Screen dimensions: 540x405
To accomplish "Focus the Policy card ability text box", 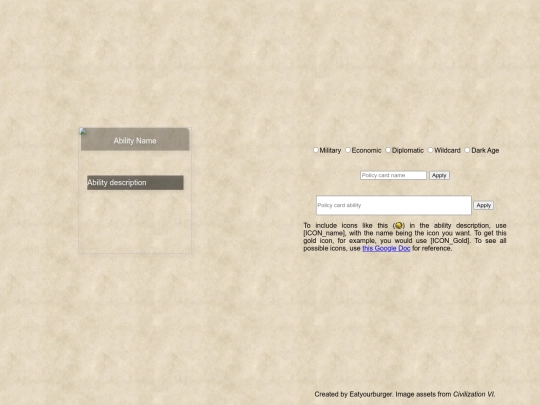I will 394,205.
